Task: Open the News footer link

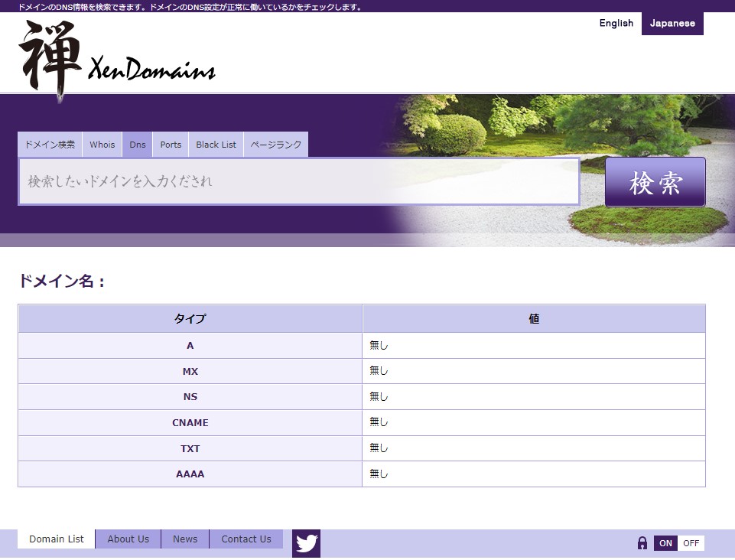Action: tap(185, 539)
